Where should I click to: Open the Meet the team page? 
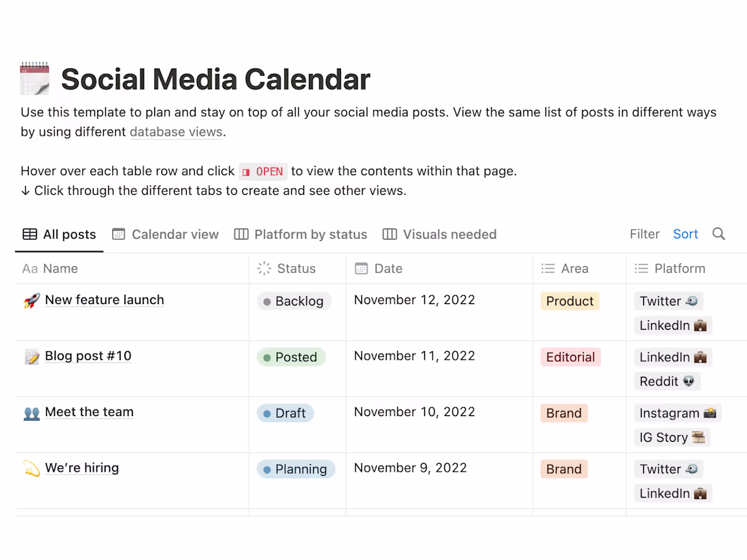[x=89, y=411]
